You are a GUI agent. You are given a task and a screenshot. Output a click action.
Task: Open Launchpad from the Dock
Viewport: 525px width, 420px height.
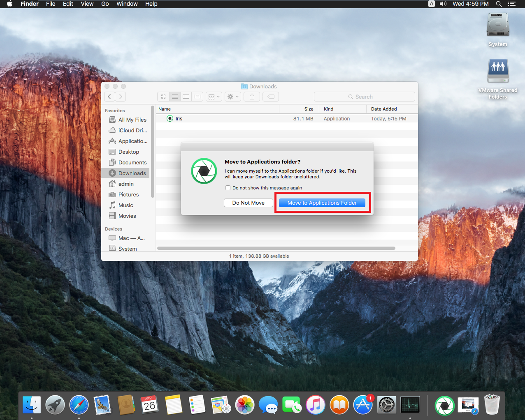coord(55,405)
